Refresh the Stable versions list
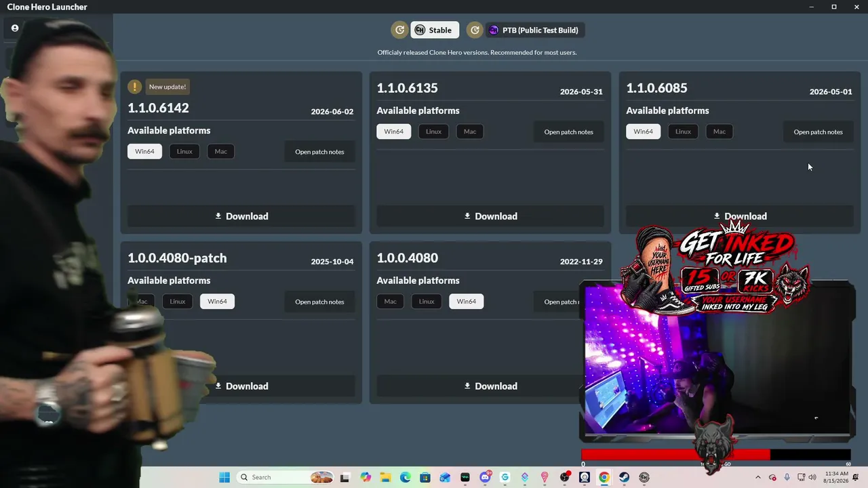 400,30
